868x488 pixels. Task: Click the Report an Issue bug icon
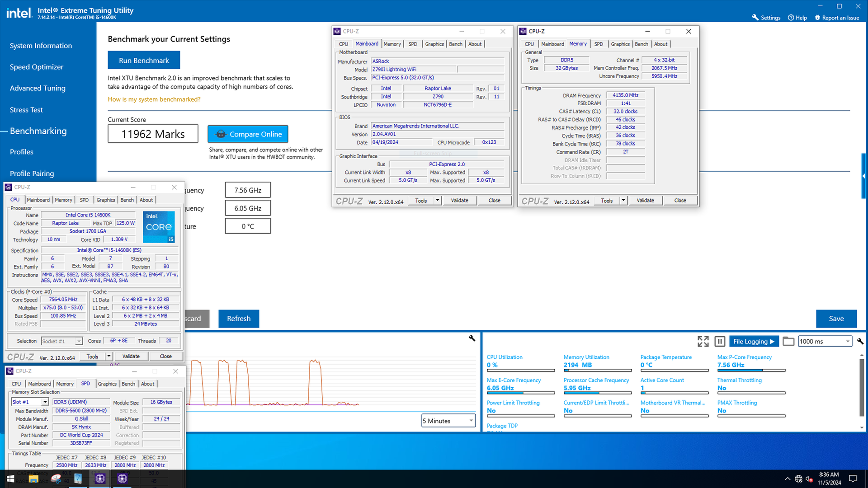pos(817,18)
